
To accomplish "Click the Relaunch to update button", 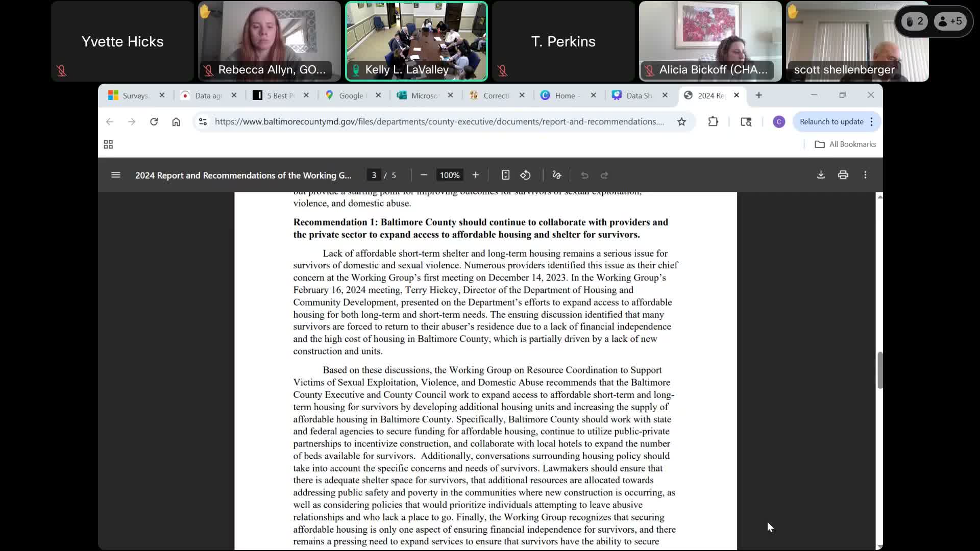I will point(831,121).
